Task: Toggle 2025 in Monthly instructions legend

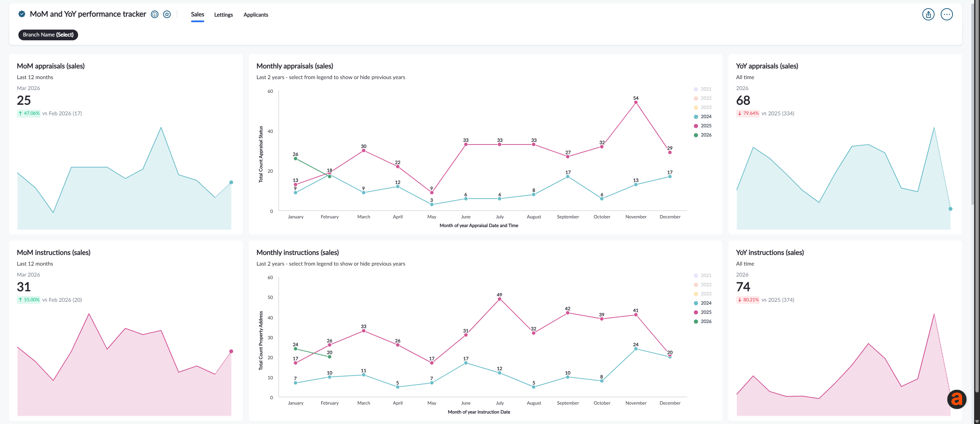Action: click(702, 312)
